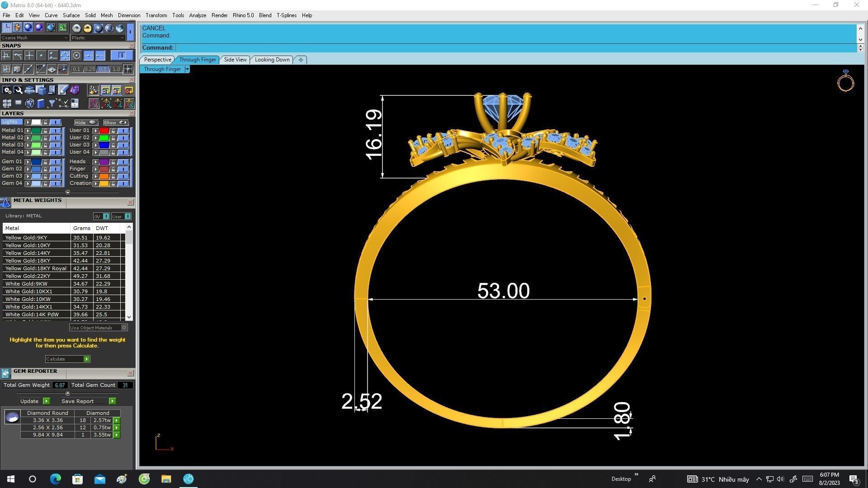Expand the Finger layer arrow
The width and height of the screenshot is (868, 488).
tap(95, 169)
